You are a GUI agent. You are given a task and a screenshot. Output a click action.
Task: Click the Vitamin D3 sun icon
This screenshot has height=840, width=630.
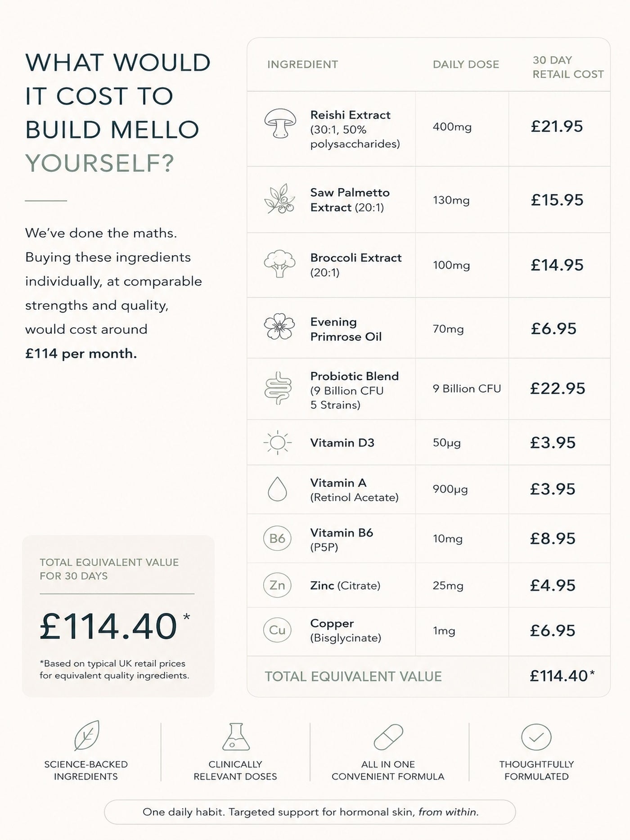coord(278,442)
